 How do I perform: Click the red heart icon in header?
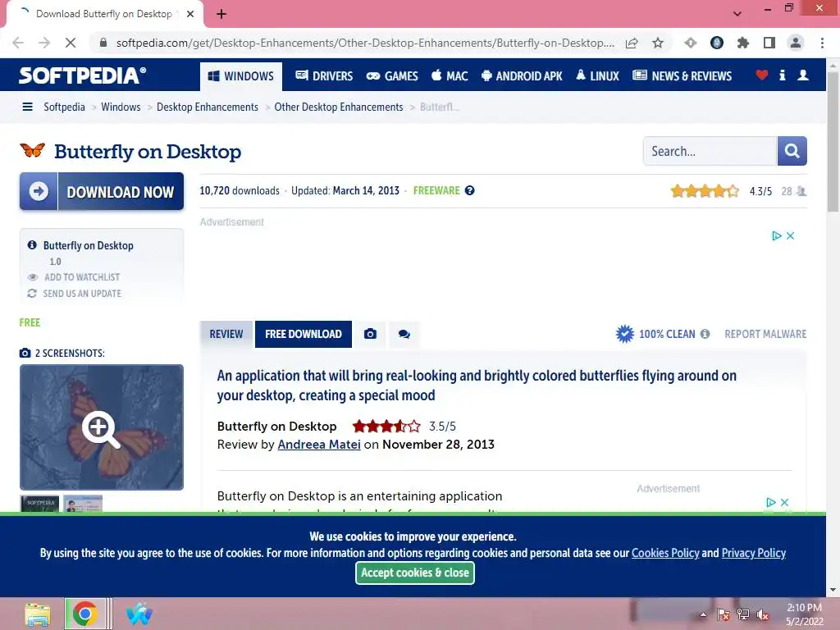(x=761, y=75)
